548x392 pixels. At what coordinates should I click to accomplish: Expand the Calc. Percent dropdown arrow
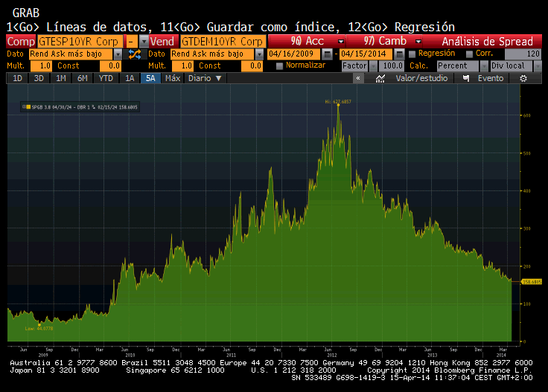pyautogui.click(x=484, y=66)
